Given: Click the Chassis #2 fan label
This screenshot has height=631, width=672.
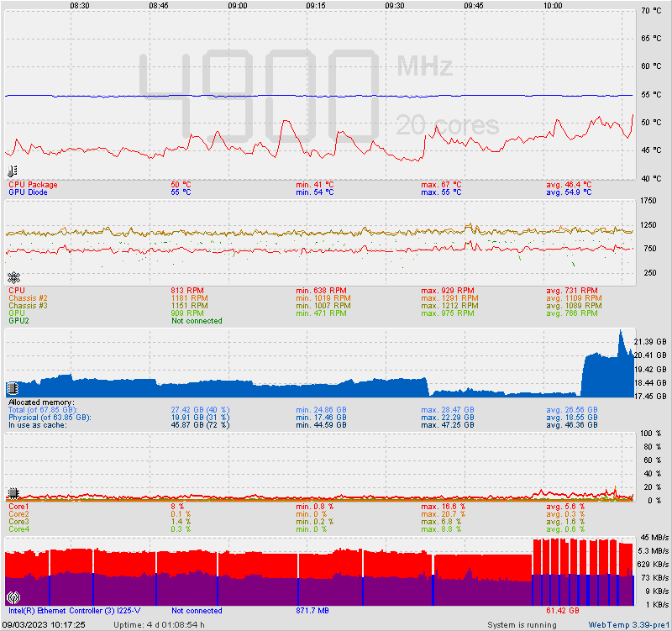Looking at the screenshot, I should pos(28,297).
